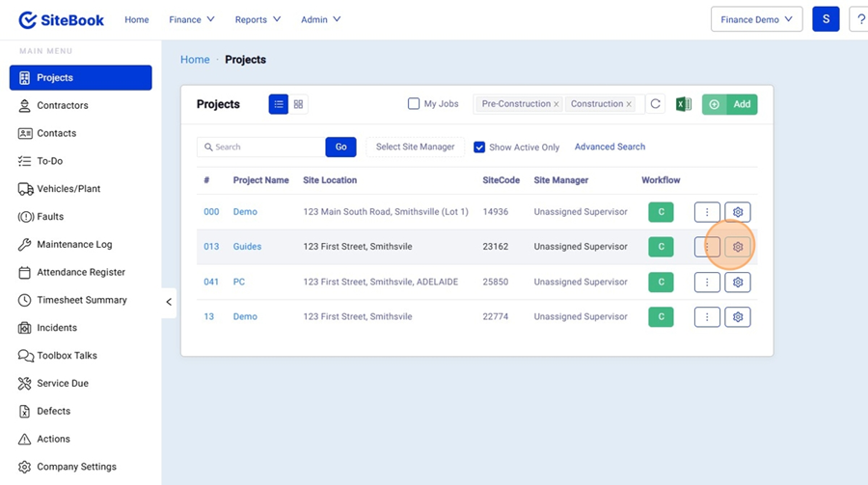The height and width of the screenshot is (485, 868).
Task: Select the list view icon
Action: [279, 104]
